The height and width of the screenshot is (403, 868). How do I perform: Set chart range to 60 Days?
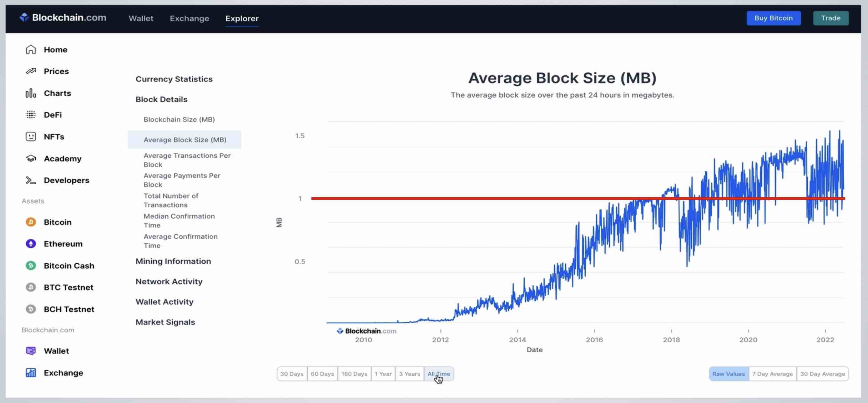(x=322, y=374)
